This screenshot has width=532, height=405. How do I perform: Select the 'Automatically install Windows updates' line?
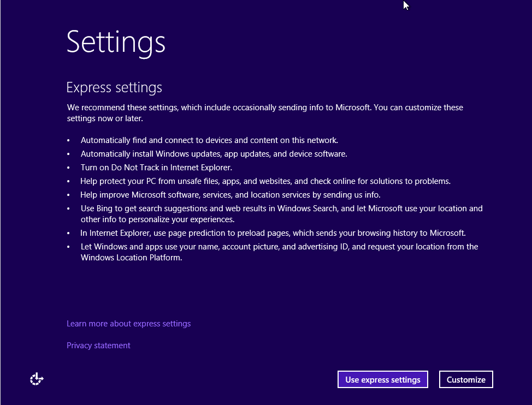(214, 154)
